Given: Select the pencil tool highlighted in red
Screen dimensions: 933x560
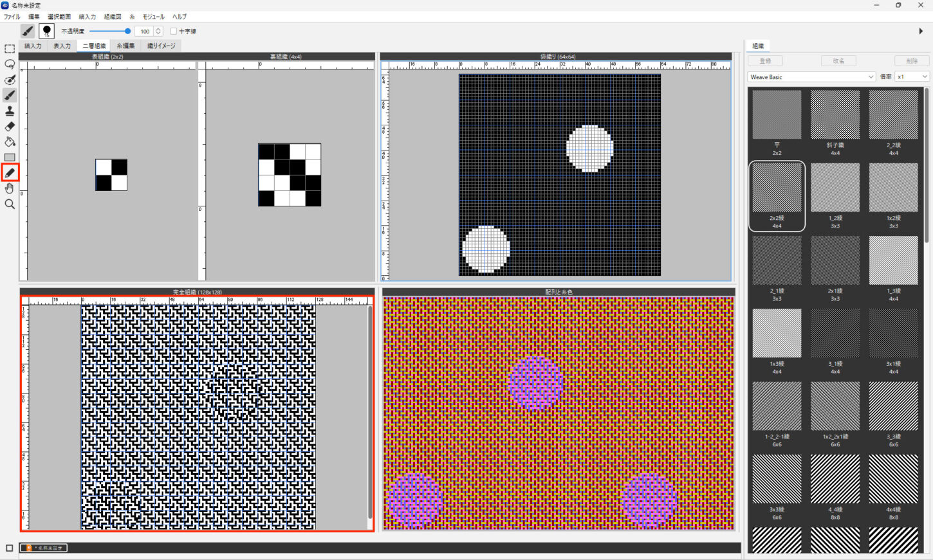Looking at the screenshot, I should click(x=10, y=172).
